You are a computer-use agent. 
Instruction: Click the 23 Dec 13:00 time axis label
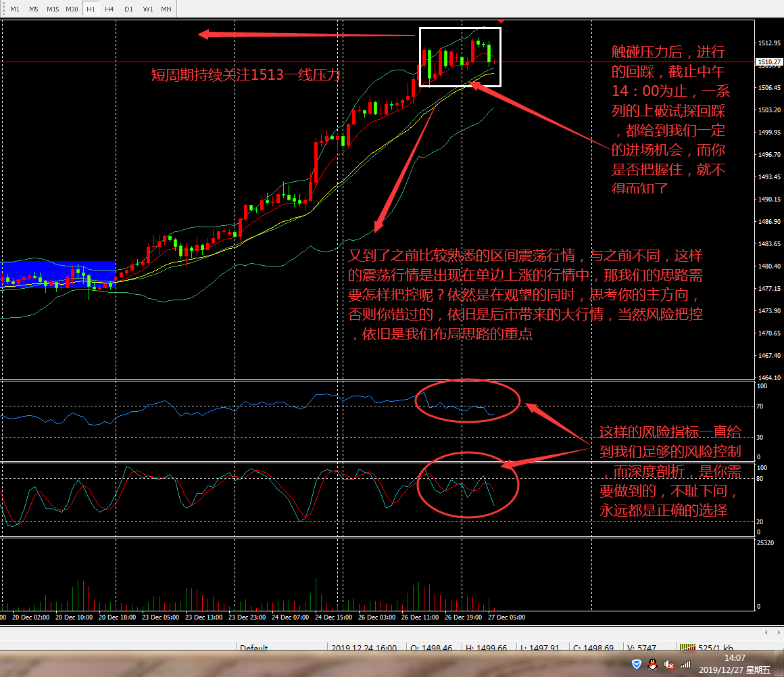pyautogui.click(x=203, y=617)
